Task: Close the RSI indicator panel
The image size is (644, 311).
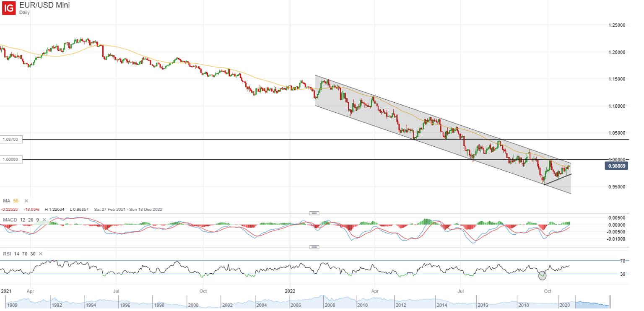Action: [x=40, y=254]
